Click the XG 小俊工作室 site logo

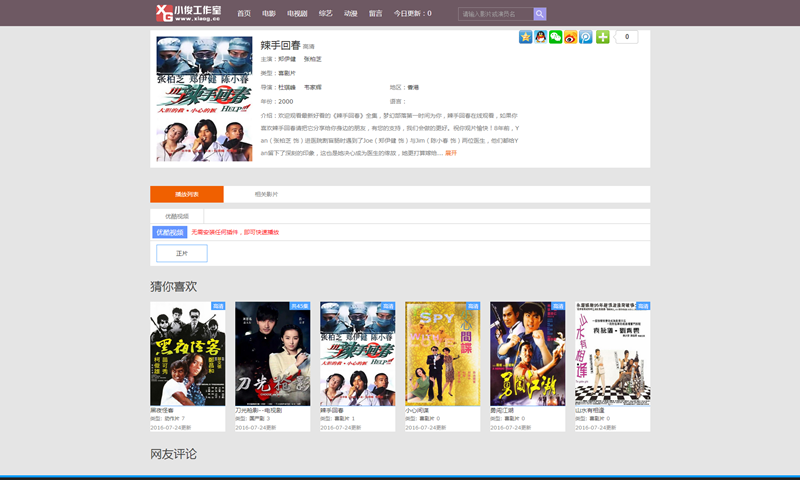tap(188, 13)
